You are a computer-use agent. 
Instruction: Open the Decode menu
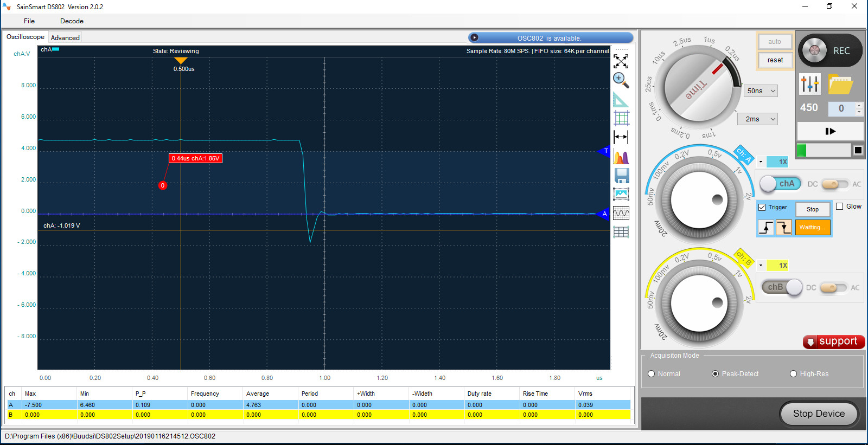coord(72,21)
